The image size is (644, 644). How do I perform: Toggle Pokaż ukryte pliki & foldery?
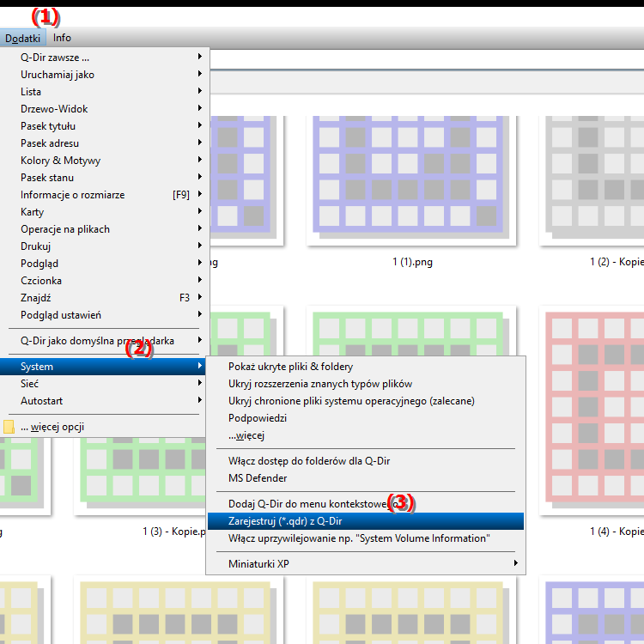(x=366, y=367)
